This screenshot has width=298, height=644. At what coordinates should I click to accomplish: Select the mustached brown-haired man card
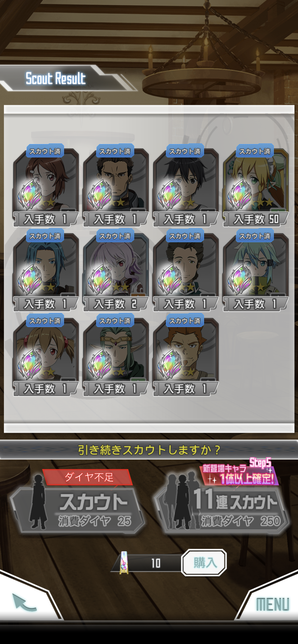coord(186,270)
